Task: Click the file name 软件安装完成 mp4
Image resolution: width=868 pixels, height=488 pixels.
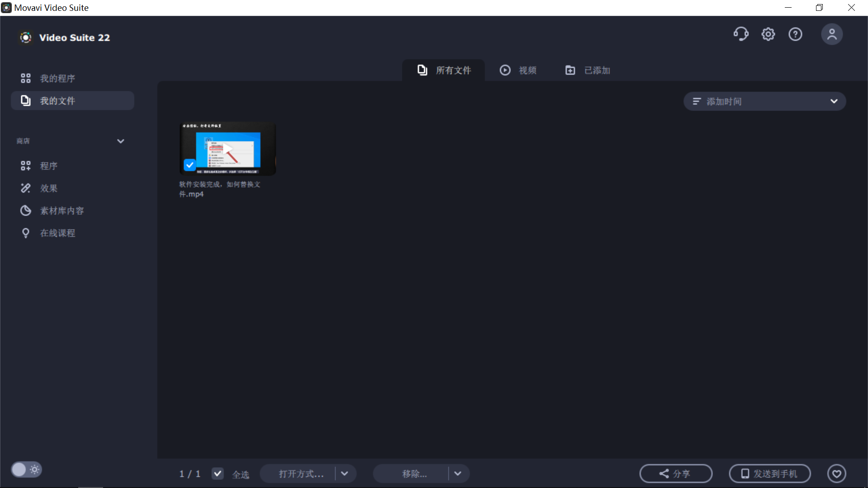Action: click(x=220, y=189)
